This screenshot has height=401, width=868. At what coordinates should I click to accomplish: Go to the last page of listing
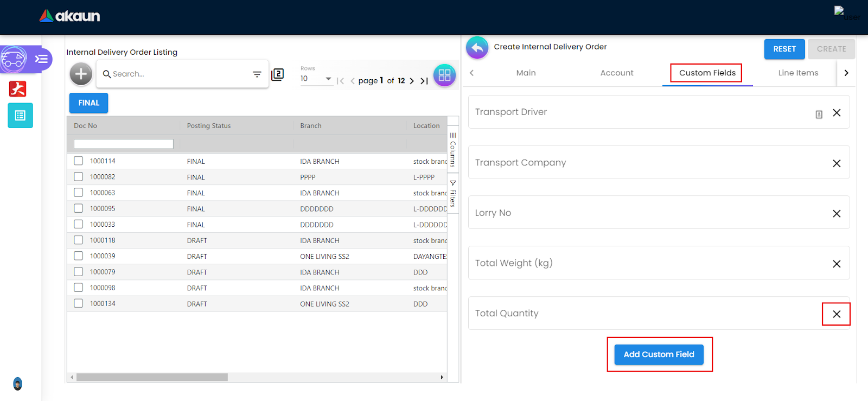(424, 81)
